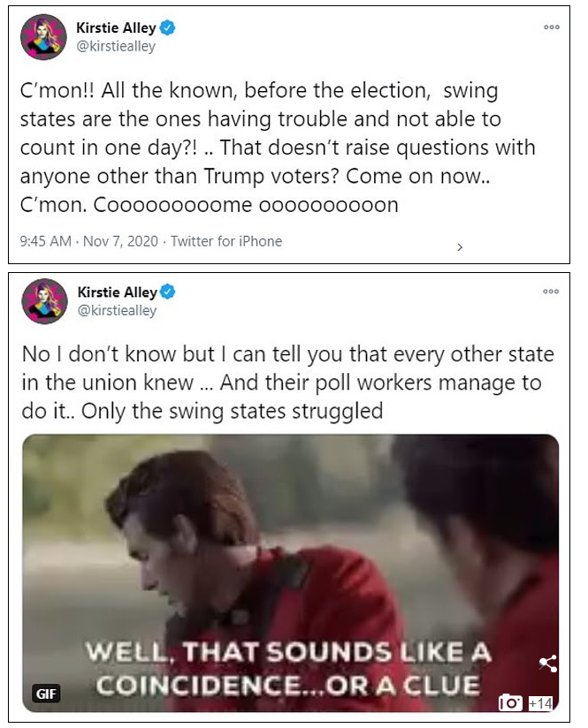Show the +14 more photos counter
588x728 pixels.
[540, 703]
